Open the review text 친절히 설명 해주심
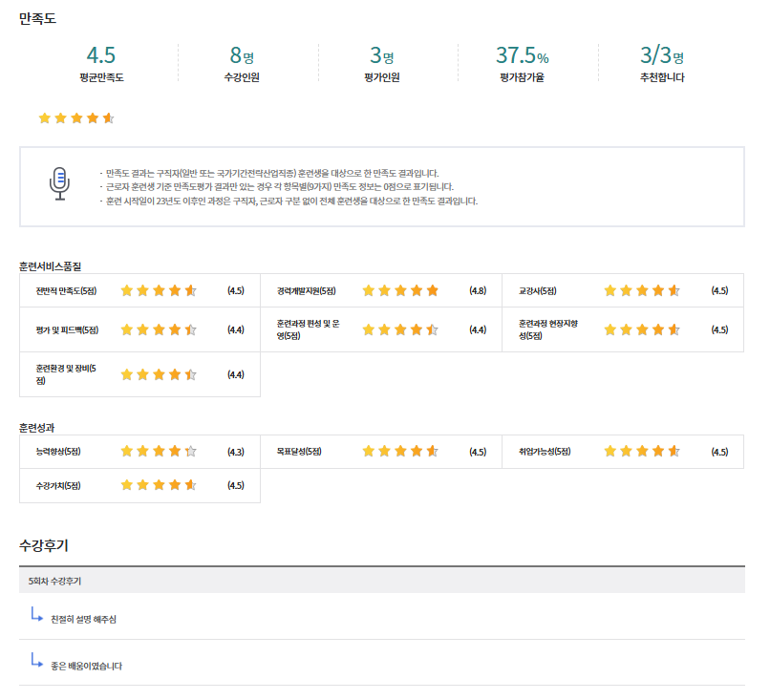 (83, 620)
